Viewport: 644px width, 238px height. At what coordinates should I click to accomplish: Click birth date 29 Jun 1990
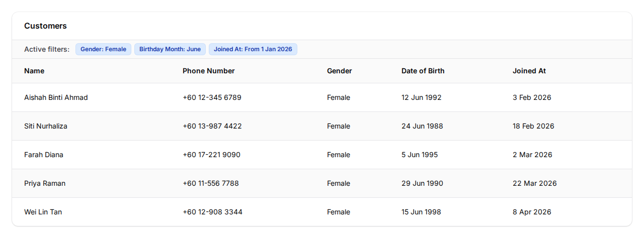422,183
